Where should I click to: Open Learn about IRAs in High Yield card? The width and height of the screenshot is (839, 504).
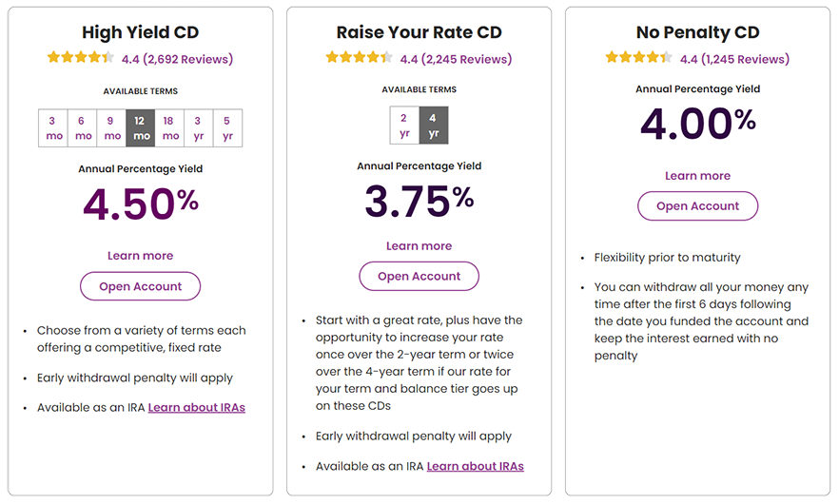196,408
